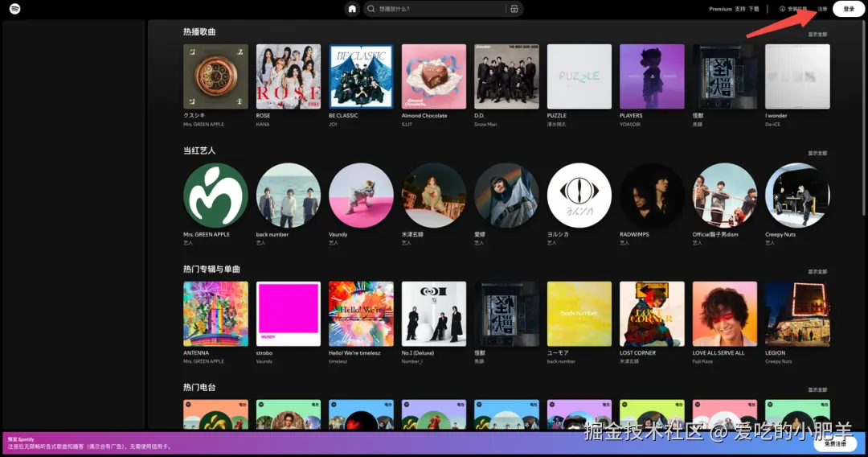Open the yellow ユーモア album cover
This screenshot has height=457, width=868.
[579, 314]
